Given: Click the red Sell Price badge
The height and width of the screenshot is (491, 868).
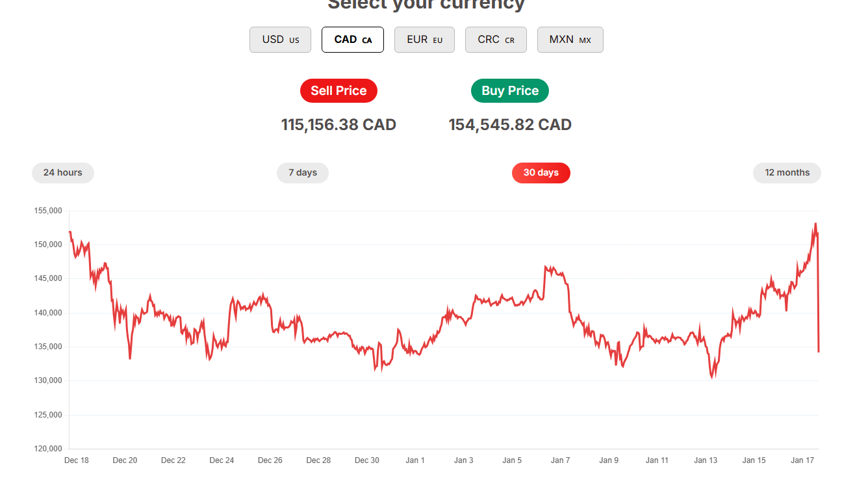Looking at the screenshot, I should [x=338, y=91].
